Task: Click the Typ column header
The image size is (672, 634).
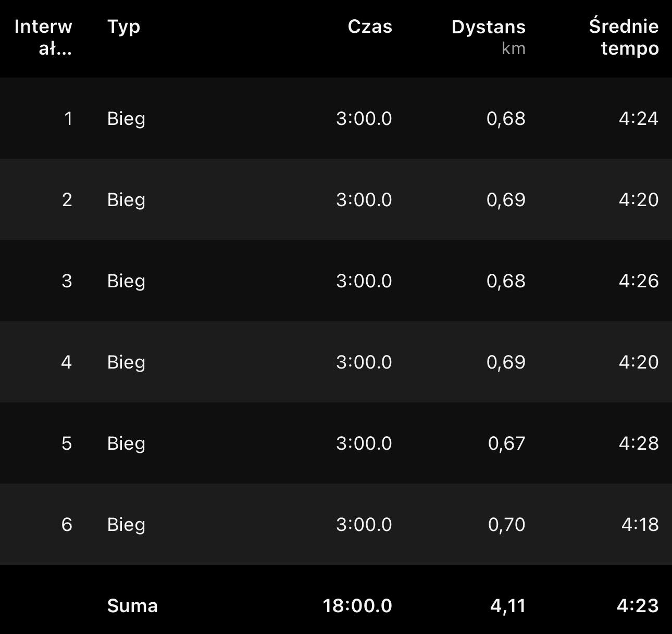Action: [123, 26]
